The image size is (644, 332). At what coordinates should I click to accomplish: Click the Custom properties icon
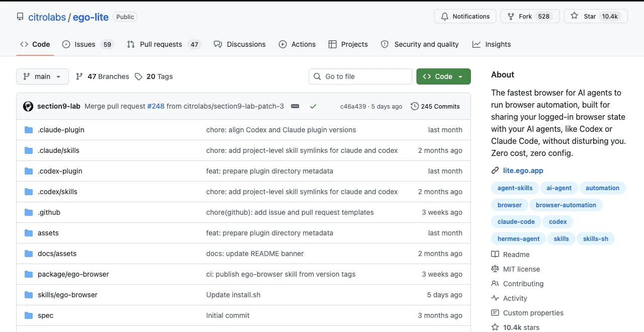tap(495, 313)
